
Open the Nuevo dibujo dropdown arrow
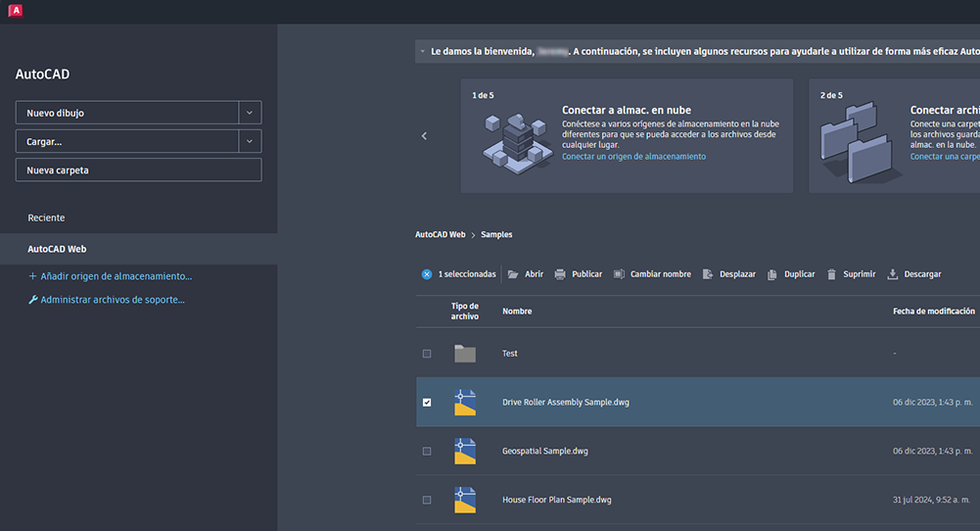coord(250,113)
